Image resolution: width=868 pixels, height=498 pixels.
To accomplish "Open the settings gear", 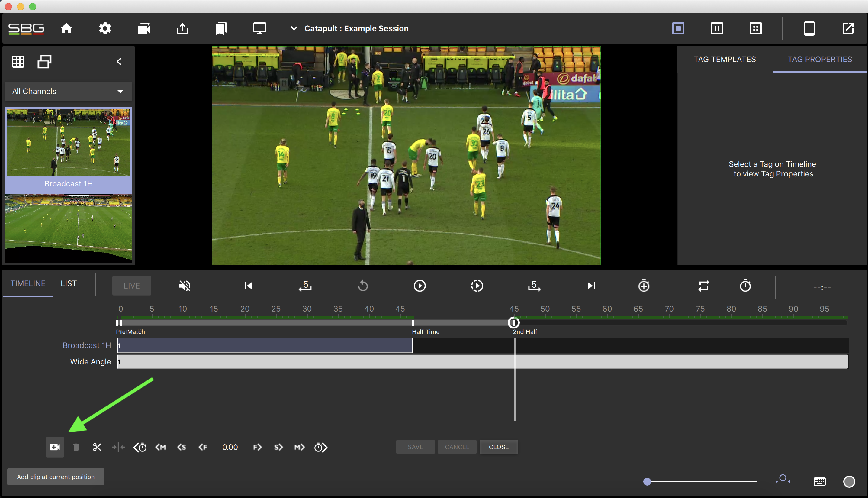I will [105, 28].
